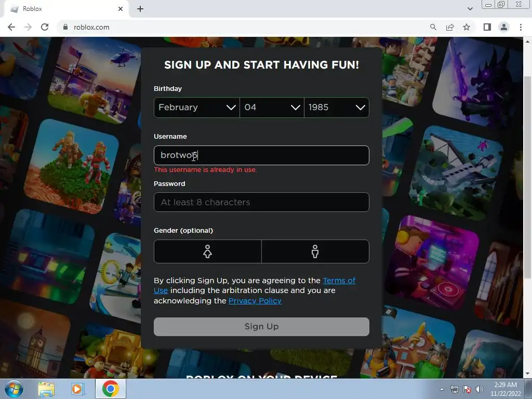Image resolution: width=532 pixels, height=399 pixels.
Task: Go back to the previous page
Action: [11, 27]
